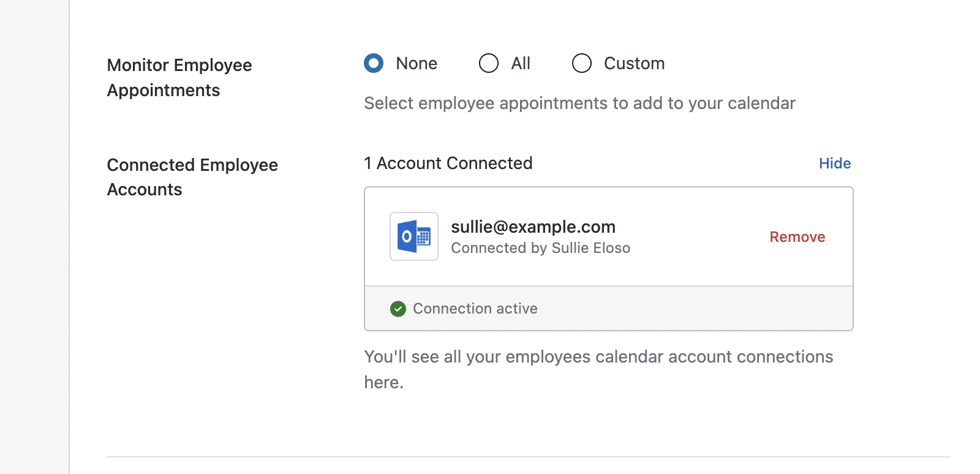Click the Connected by Sullie Eloso text
This screenshot has width=980, height=474.
coord(540,248)
